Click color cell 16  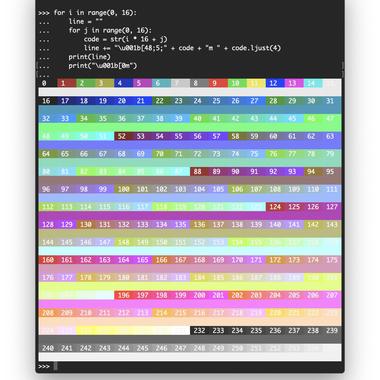tap(48, 101)
